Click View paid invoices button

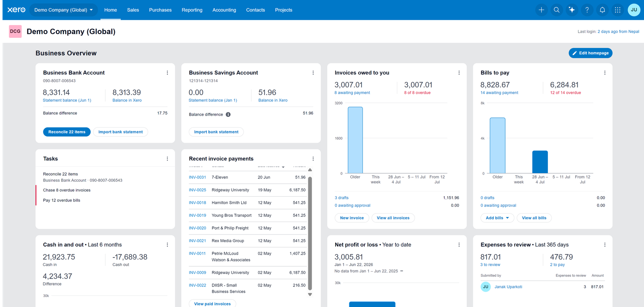point(213,304)
